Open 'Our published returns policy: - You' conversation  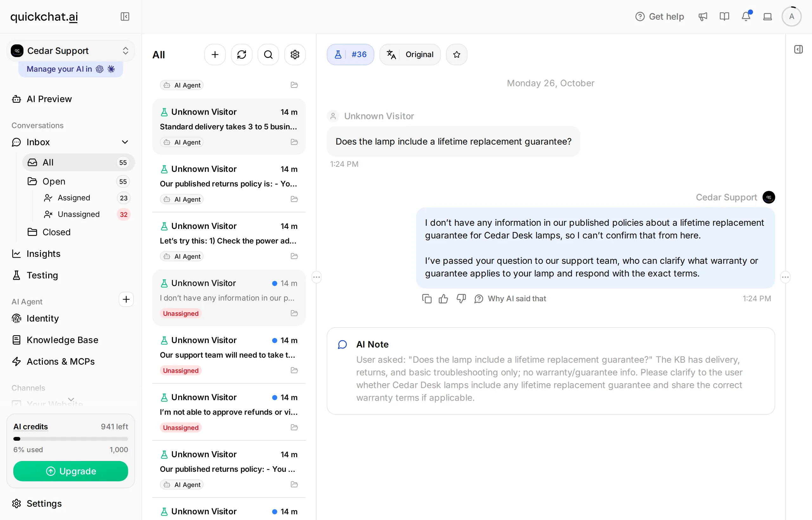point(229,469)
